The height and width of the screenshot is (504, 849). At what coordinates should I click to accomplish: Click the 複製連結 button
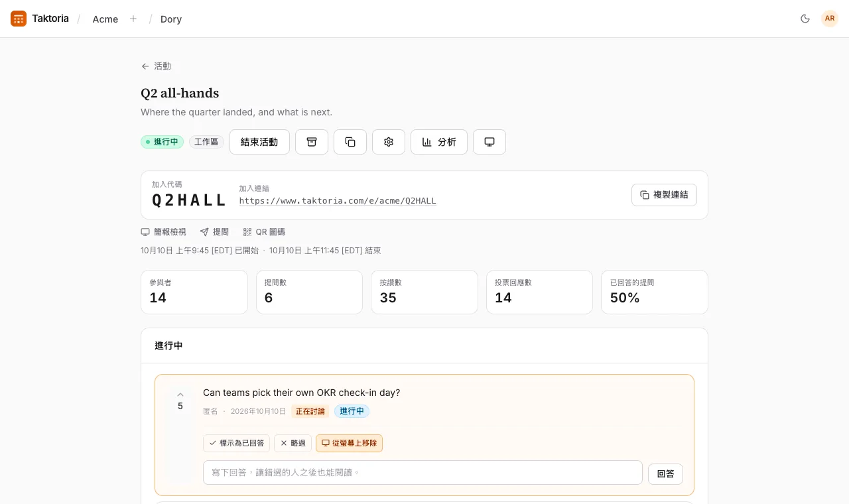pos(664,195)
